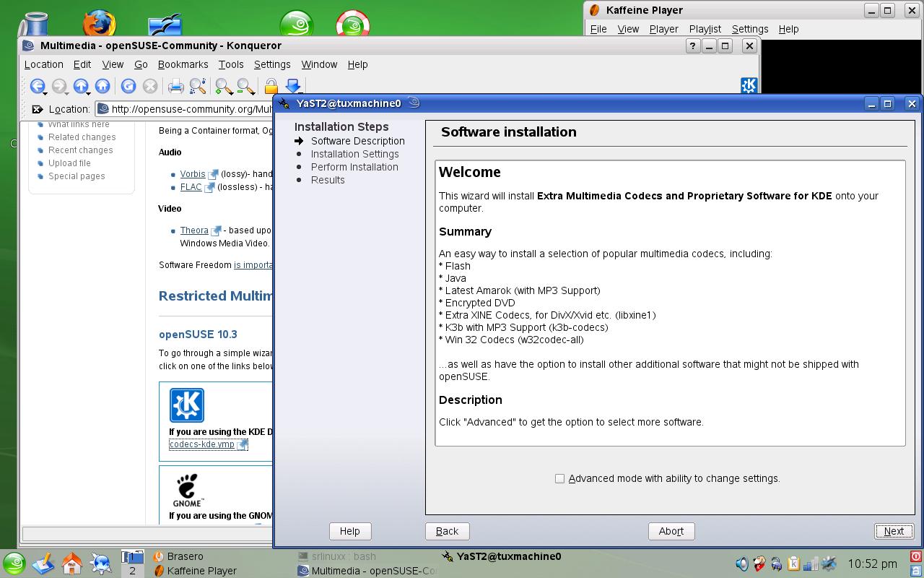Click the network signal tray icon
The image size is (924, 578).
click(811, 564)
